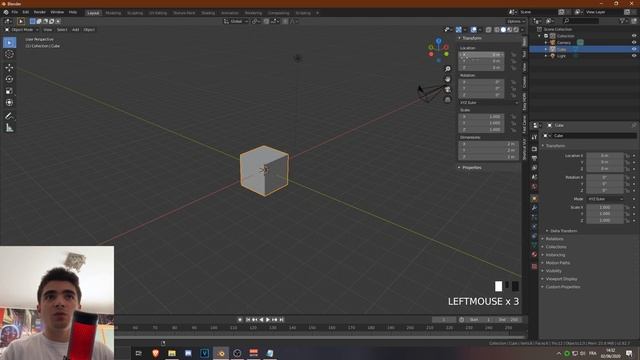Hide the Cube with its eye icon

(634, 49)
